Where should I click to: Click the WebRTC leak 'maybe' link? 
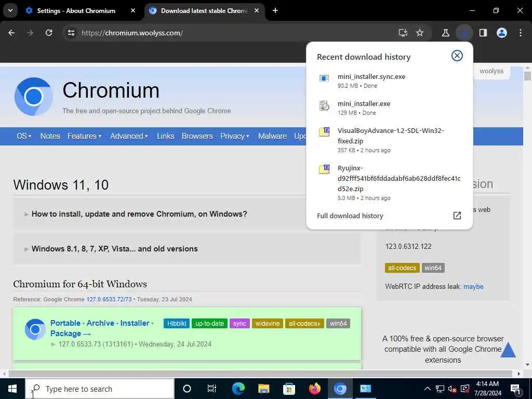click(x=473, y=286)
